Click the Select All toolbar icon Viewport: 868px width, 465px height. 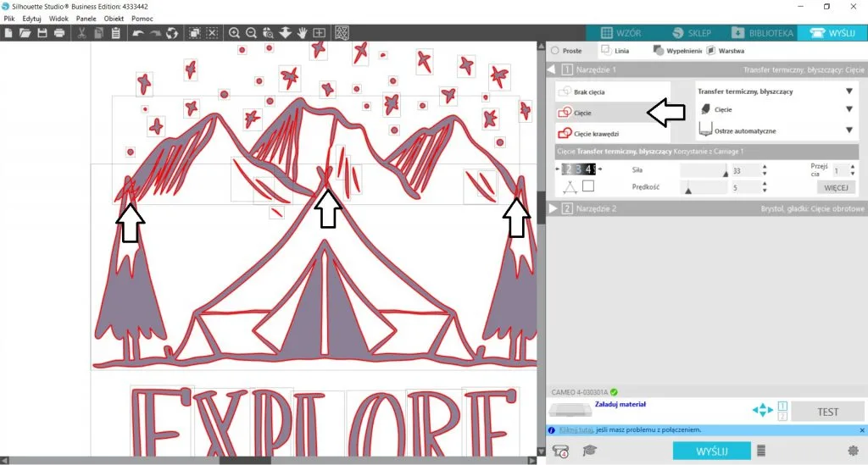194,33
